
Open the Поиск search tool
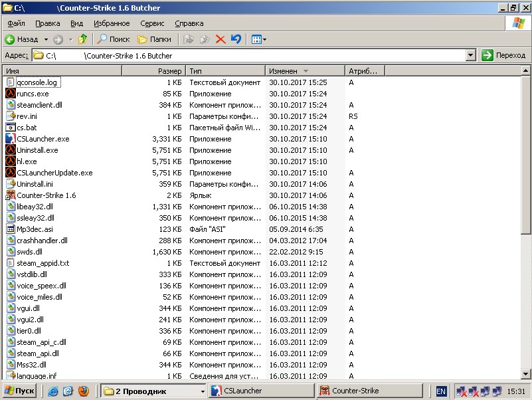(x=114, y=39)
